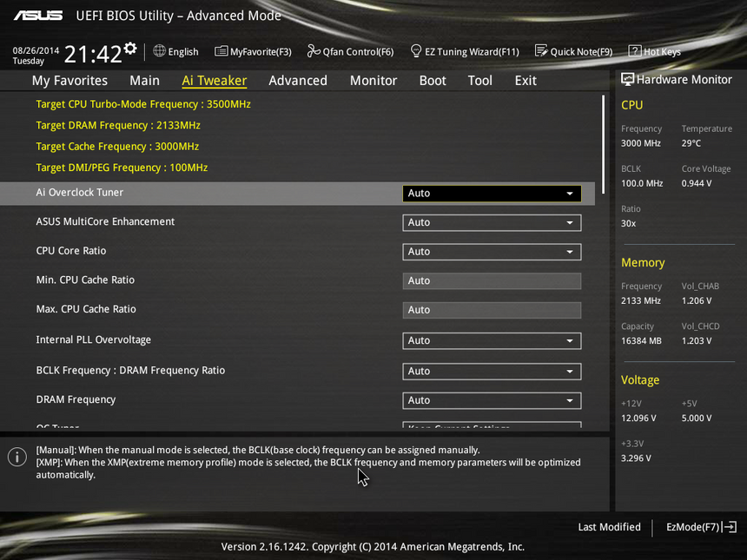Open Quick Note(F9) notepad icon
This screenshot has height=560, width=747.
(x=541, y=51)
